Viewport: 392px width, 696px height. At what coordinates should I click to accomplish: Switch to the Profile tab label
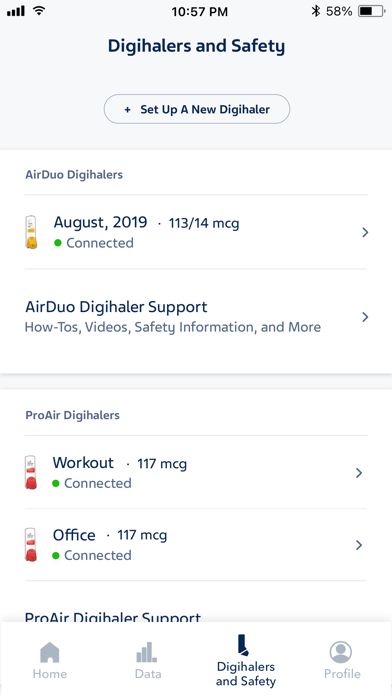click(x=342, y=674)
